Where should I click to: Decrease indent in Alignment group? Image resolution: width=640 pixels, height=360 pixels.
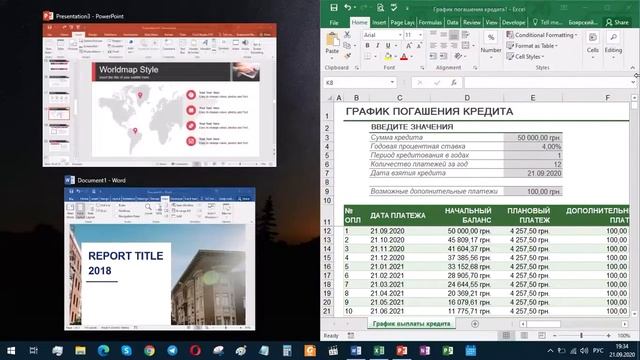[433, 56]
